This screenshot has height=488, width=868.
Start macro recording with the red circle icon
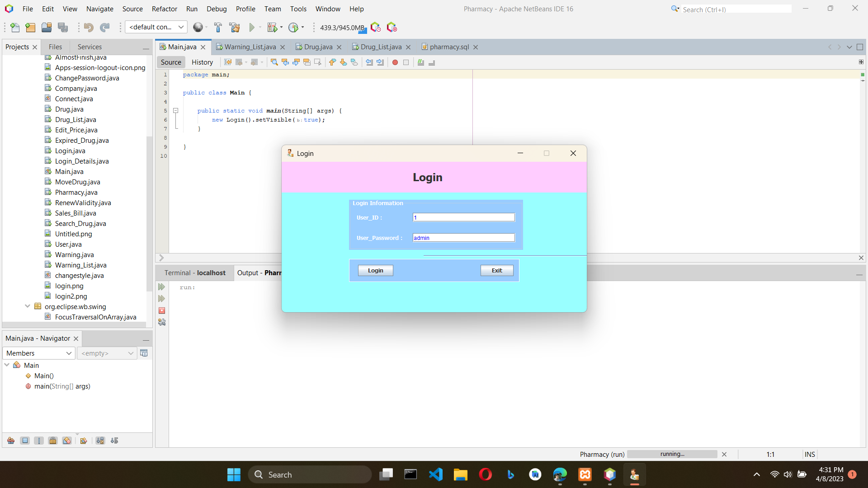(x=395, y=62)
